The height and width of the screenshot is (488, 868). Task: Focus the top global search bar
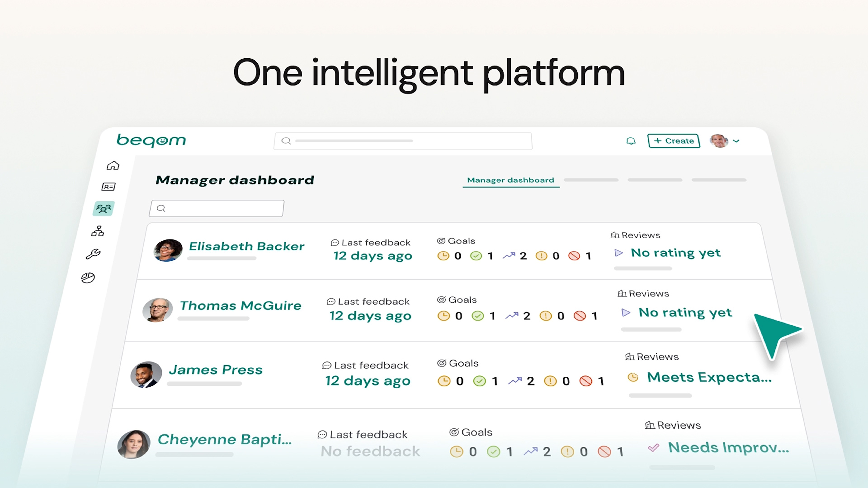[403, 141]
